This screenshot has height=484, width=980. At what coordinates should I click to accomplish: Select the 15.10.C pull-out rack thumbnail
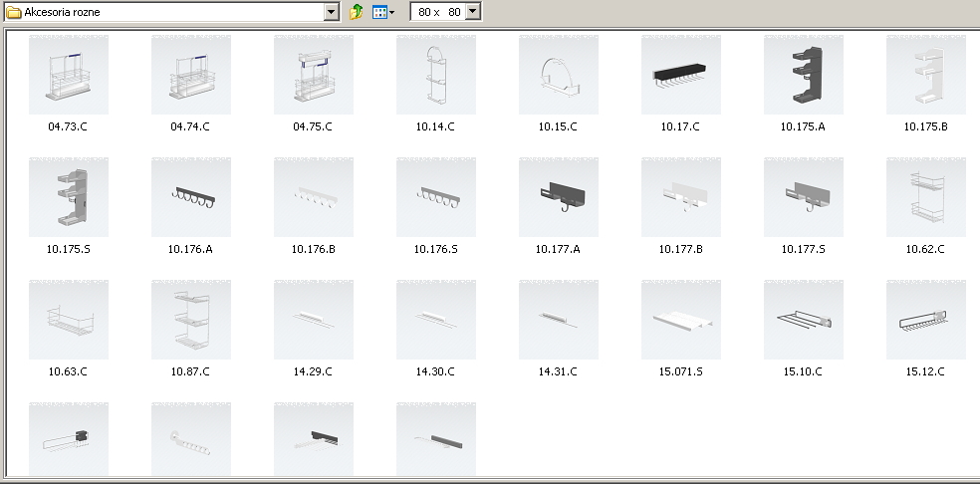click(804, 320)
